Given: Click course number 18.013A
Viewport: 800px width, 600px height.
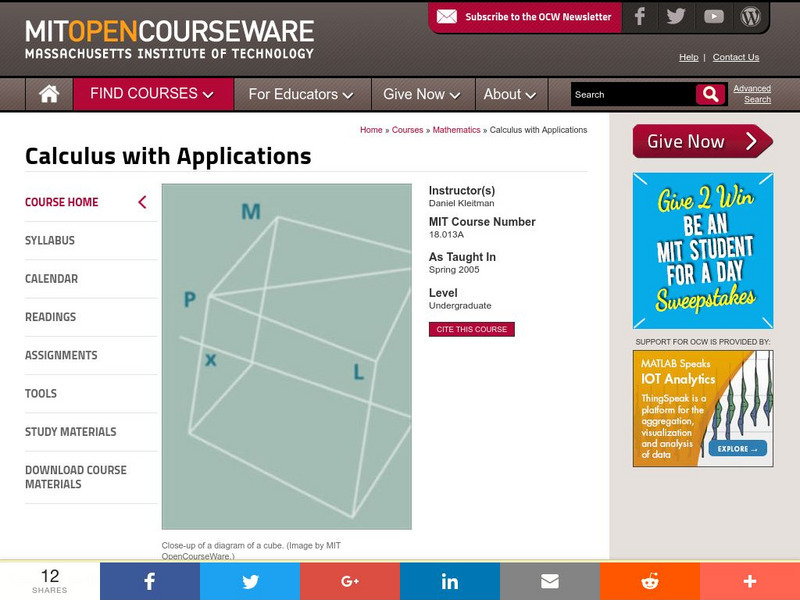Looking at the screenshot, I should (x=446, y=235).
